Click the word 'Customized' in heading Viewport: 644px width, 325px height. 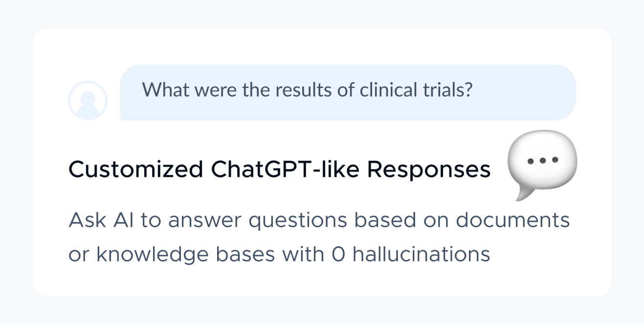[x=135, y=170]
